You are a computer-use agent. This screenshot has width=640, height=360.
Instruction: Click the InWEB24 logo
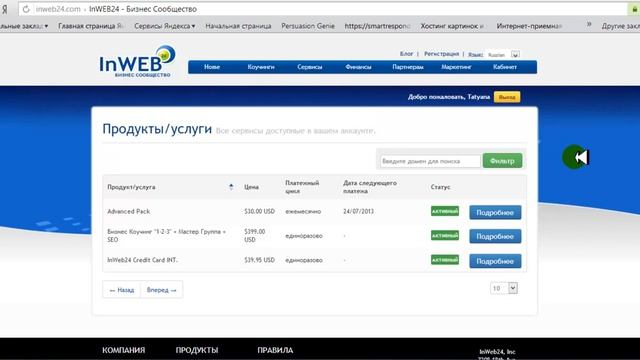137,61
